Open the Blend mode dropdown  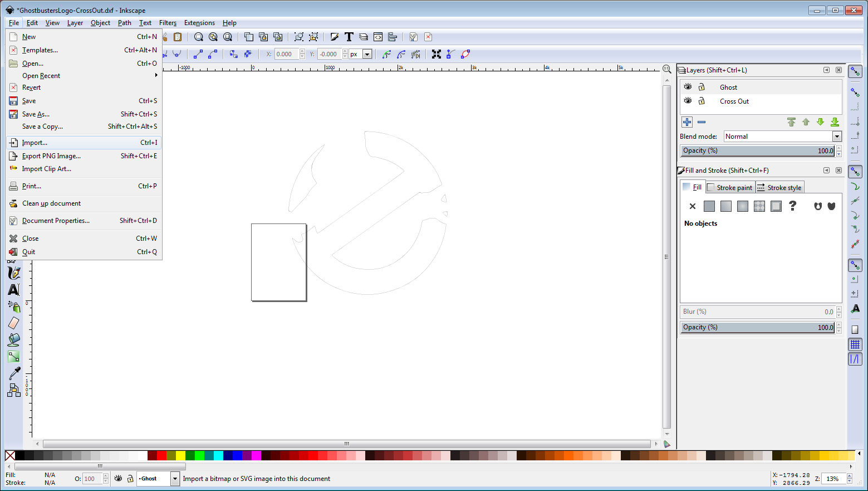837,136
